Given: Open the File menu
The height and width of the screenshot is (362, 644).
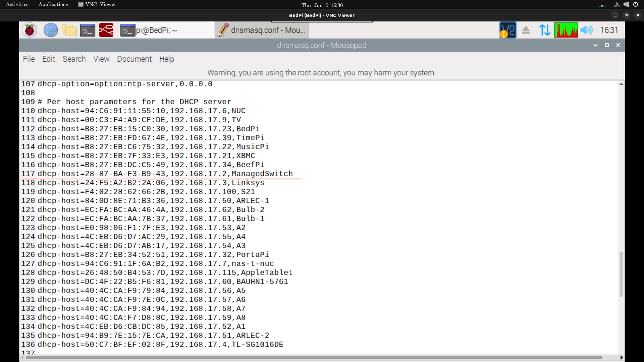Looking at the screenshot, I should 29,59.
